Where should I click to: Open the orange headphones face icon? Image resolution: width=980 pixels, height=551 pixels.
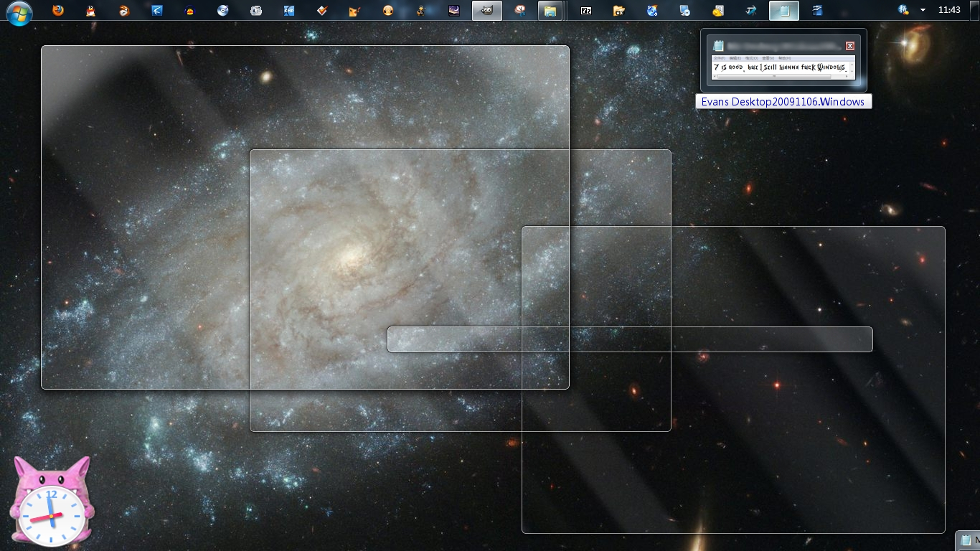click(x=388, y=11)
